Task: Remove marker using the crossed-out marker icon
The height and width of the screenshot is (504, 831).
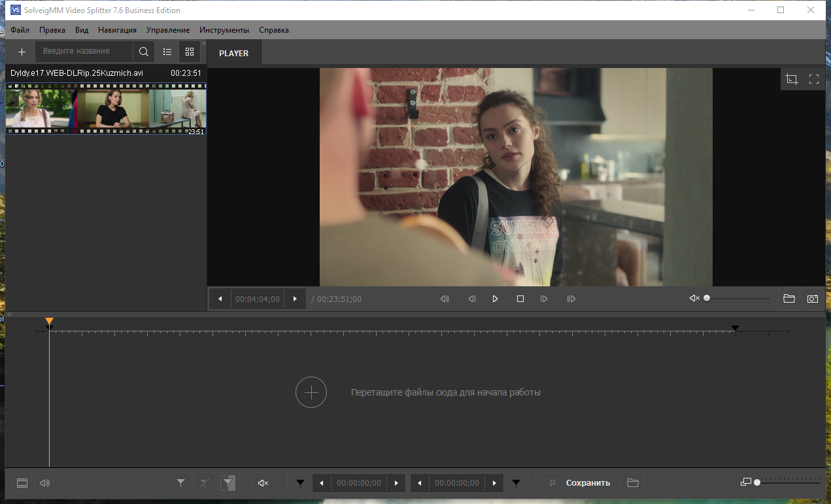Action: tap(205, 483)
